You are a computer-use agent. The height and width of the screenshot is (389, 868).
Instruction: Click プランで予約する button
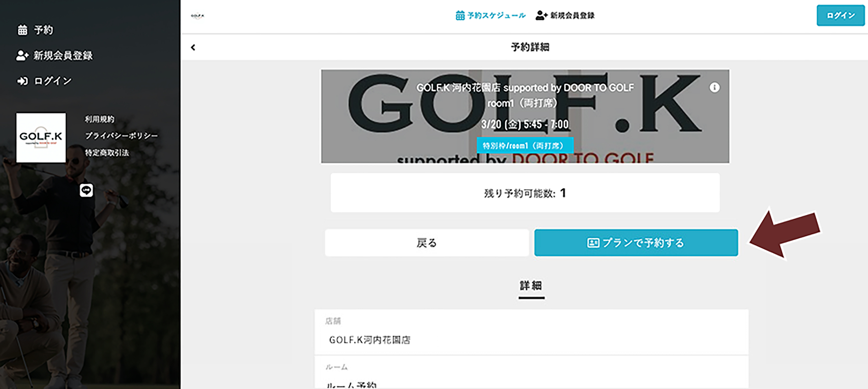pos(636,242)
